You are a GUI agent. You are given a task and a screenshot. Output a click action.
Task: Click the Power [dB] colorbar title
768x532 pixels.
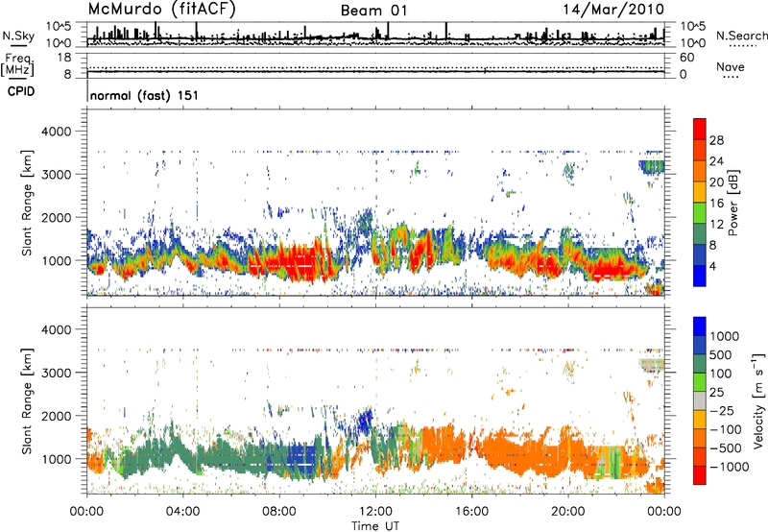733,203
